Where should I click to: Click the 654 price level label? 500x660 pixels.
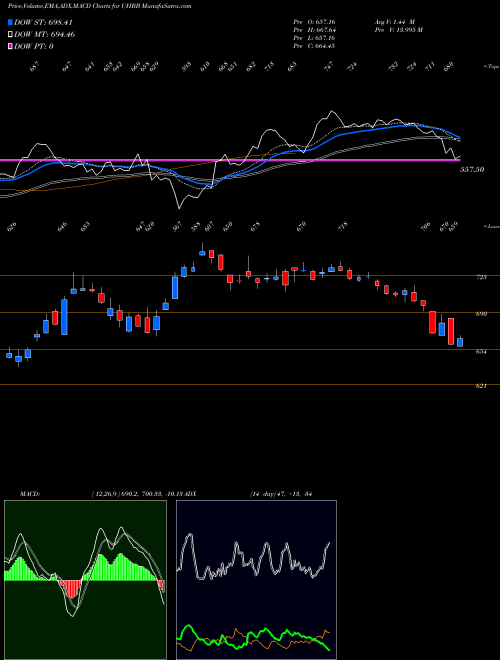(x=481, y=351)
